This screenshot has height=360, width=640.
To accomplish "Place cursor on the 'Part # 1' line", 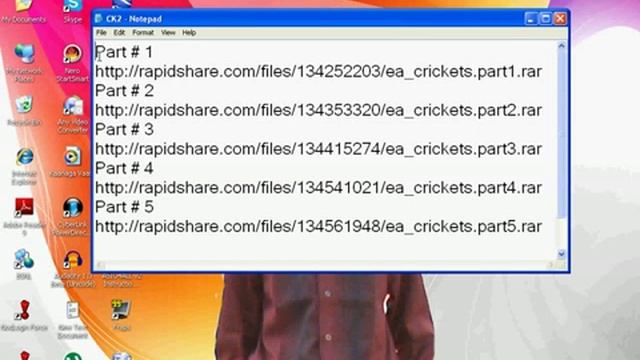I will [124, 52].
